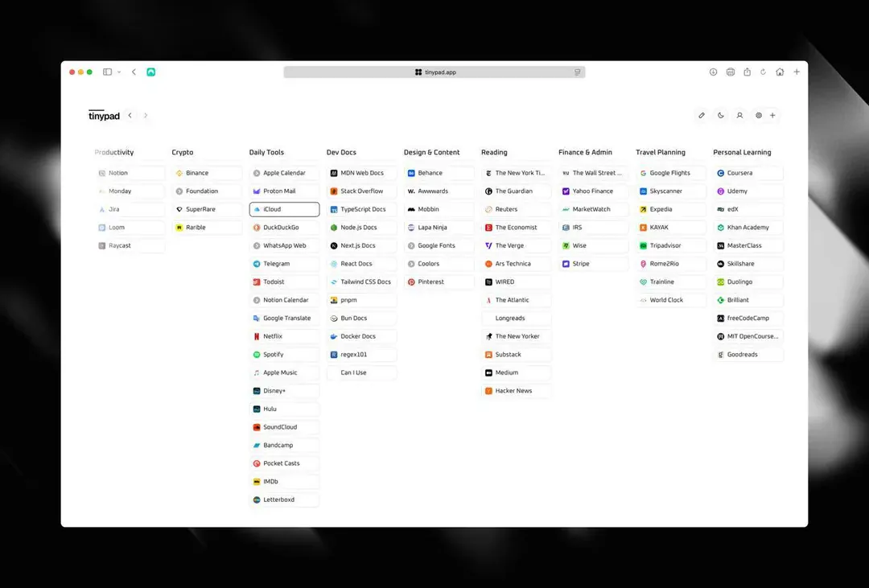
Task: Select the iCloud bookmark
Action: coord(284,209)
